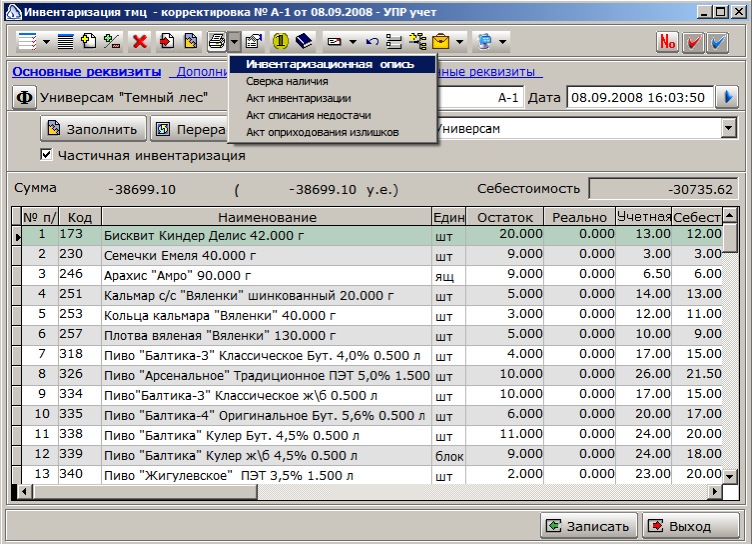Click the green plus-minus icon
Image resolution: width=752 pixels, height=545 pixels.
click(112, 42)
